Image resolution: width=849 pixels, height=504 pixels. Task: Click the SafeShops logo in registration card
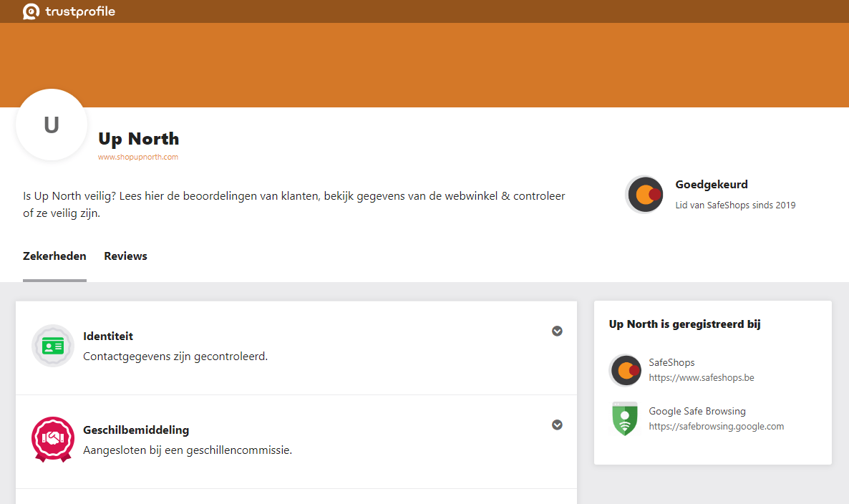(x=626, y=370)
